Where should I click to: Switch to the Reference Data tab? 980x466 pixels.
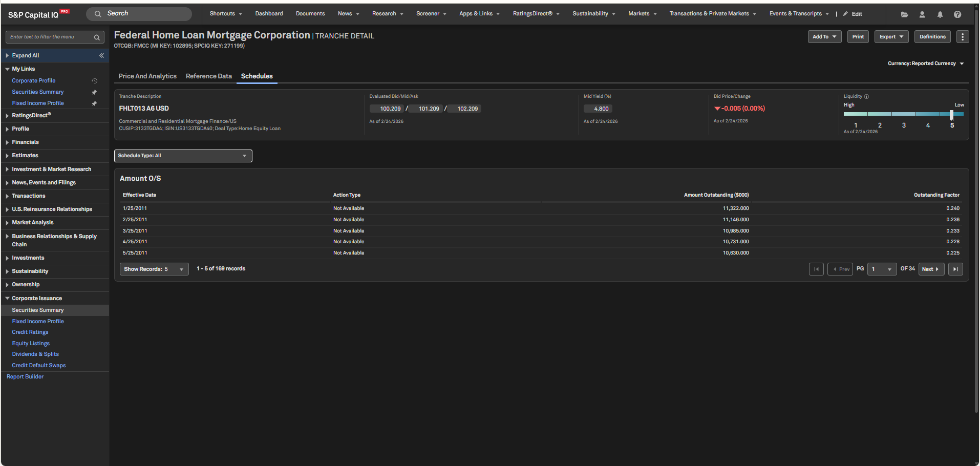click(x=208, y=76)
